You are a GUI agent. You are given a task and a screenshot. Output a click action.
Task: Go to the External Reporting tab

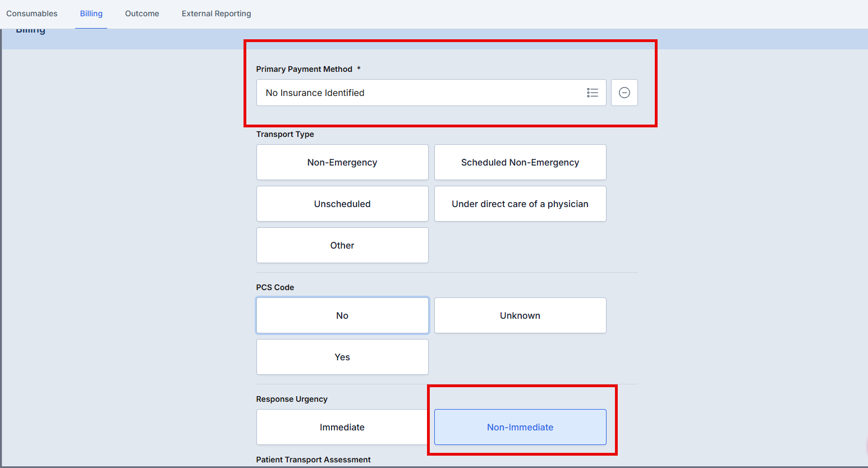click(216, 13)
